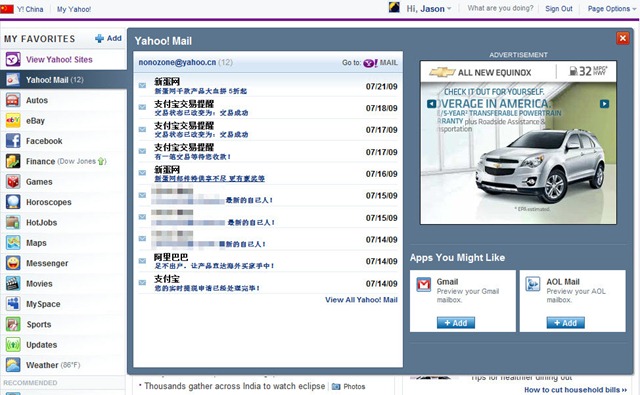Go to Yahoo! MAIL logo link

pos(380,63)
